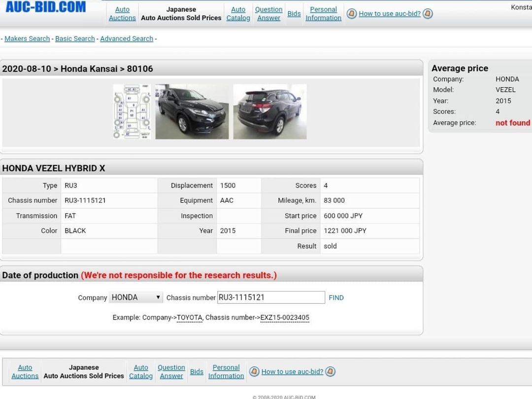Click help icon left of top 'How to use auc-bid?'
The image size is (532, 399).
pos(352,14)
